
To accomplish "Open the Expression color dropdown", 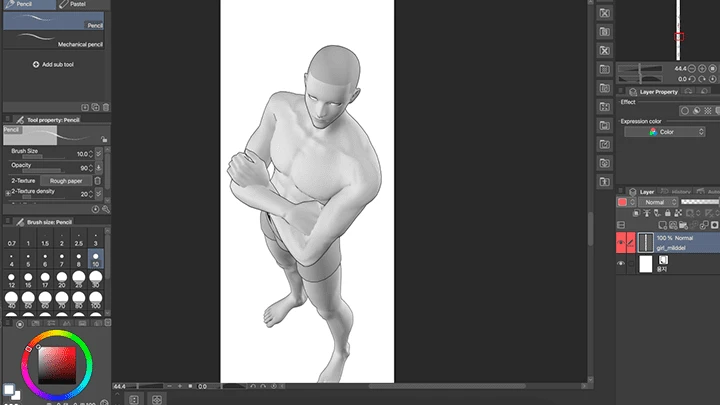I will [664, 132].
